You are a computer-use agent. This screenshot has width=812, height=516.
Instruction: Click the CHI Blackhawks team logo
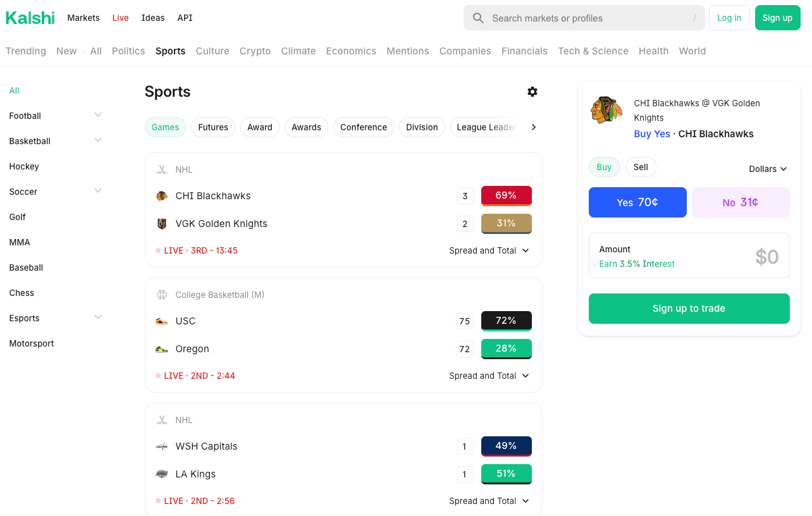(x=162, y=196)
